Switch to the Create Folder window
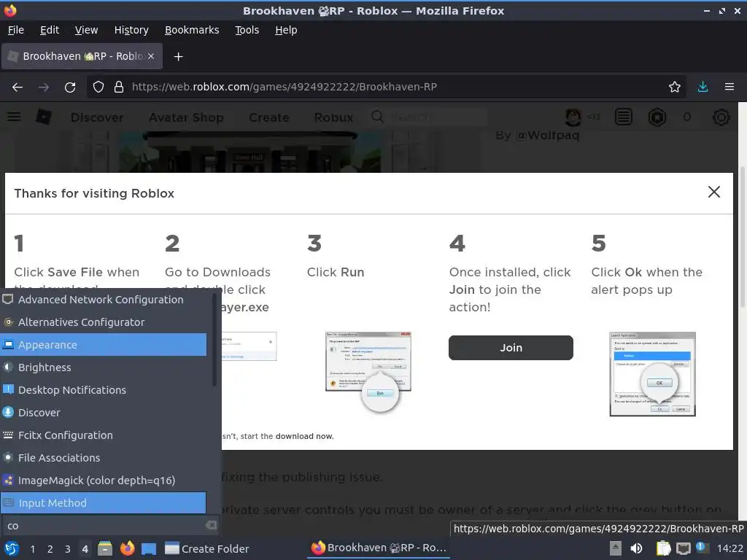The width and height of the screenshot is (747, 560). (x=207, y=548)
